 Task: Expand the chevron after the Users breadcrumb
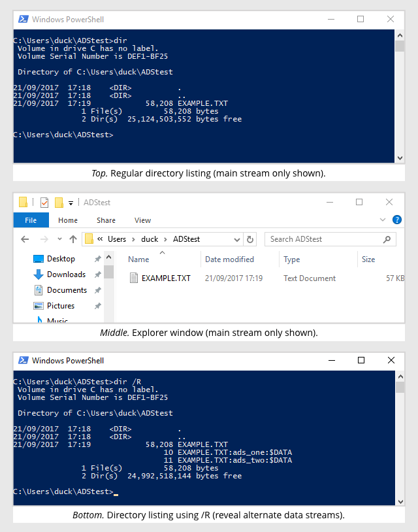[134, 240]
